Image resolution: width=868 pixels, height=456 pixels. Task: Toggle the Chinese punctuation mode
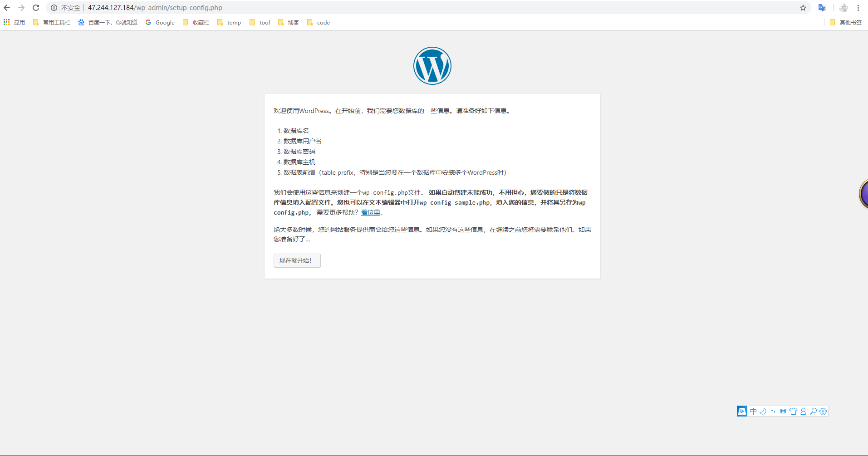pos(773,411)
